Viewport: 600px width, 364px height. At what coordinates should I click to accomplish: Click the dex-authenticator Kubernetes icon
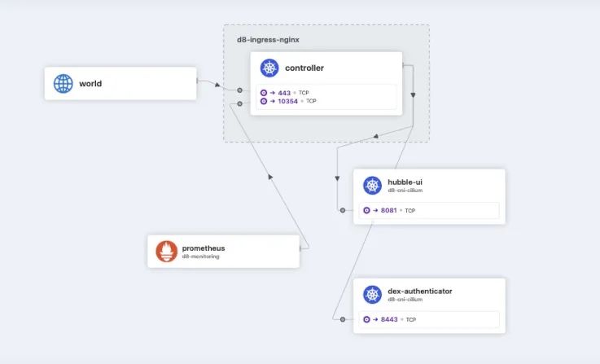coord(372,295)
